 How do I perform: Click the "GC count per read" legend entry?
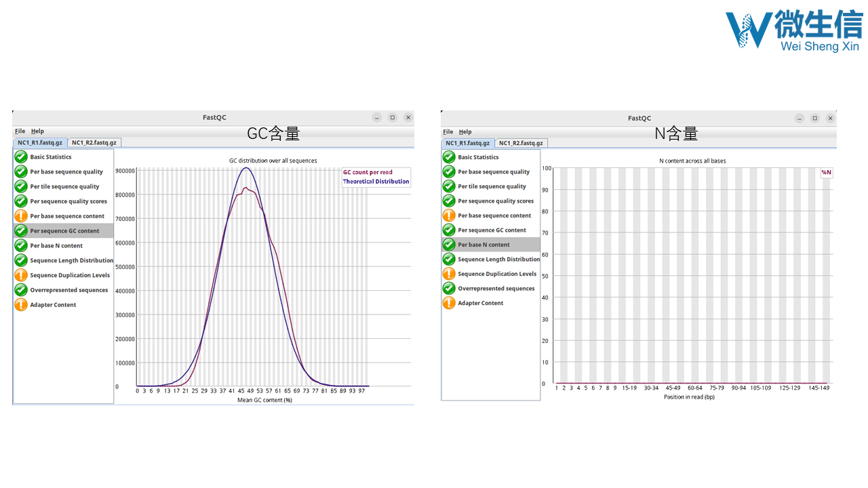click(x=368, y=172)
